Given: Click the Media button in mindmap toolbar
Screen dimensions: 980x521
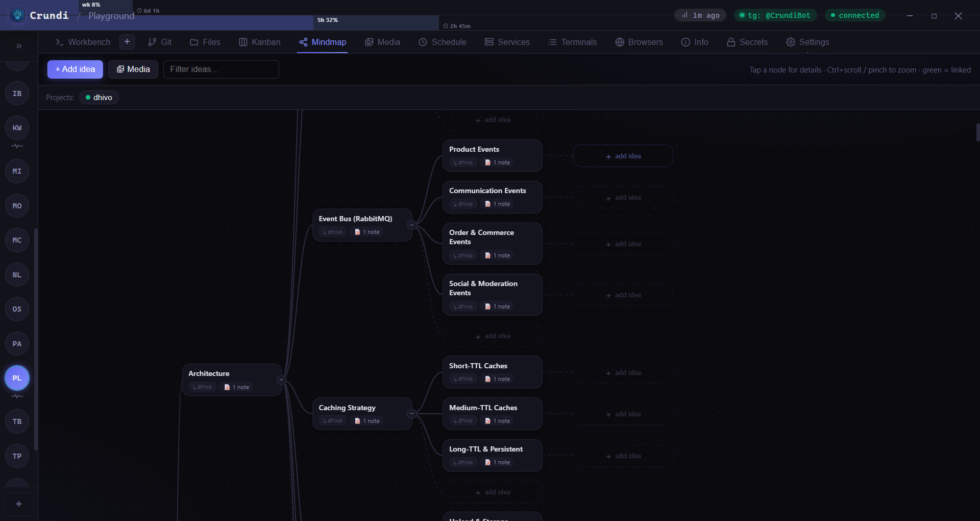Looking at the screenshot, I should pos(133,69).
